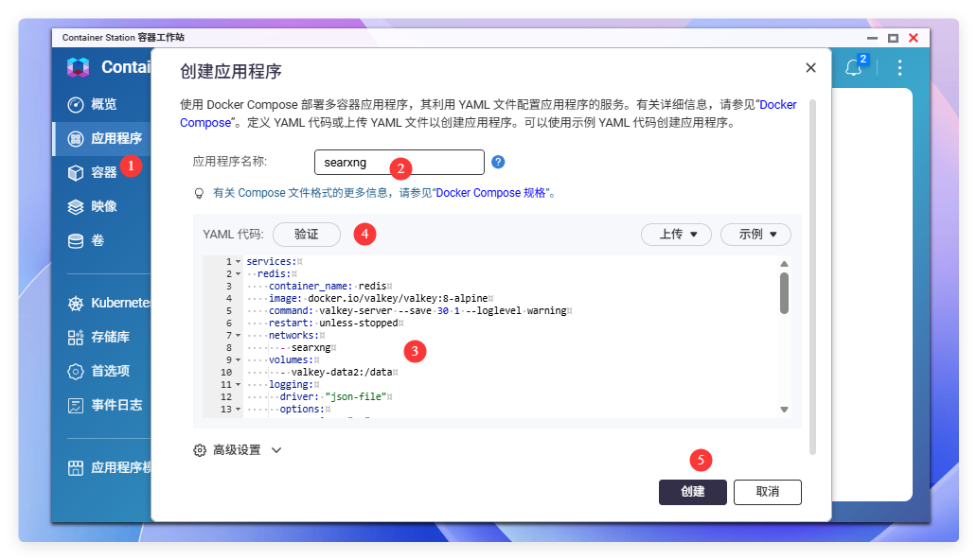
Task: Open the 事件日志 event log icon
Action: click(75, 405)
